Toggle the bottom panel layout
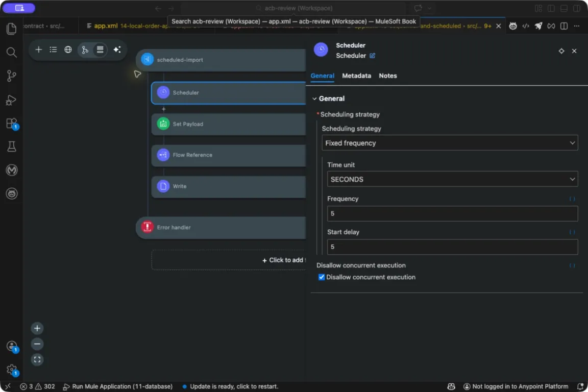588x392 pixels. tap(564, 8)
